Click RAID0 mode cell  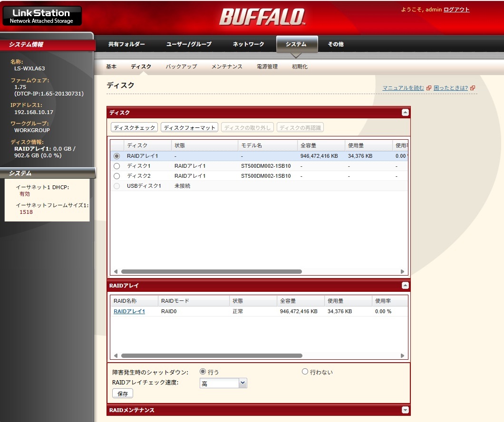coord(169,312)
